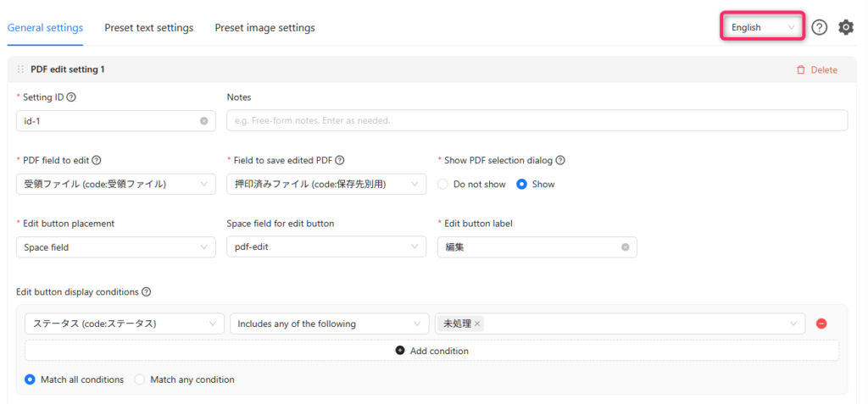This screenshot has height=404, width=868.
Task: Expand the Edit button placement Space field dropdown
Action: 116,247
